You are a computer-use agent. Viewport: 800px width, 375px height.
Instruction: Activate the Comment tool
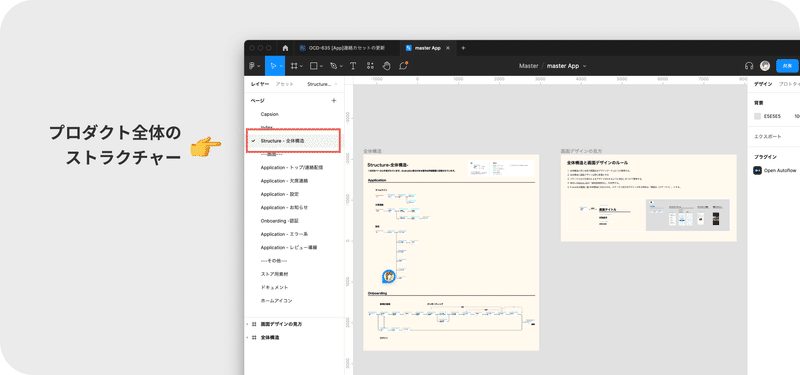pyautogui.click(x=403, y=66)
